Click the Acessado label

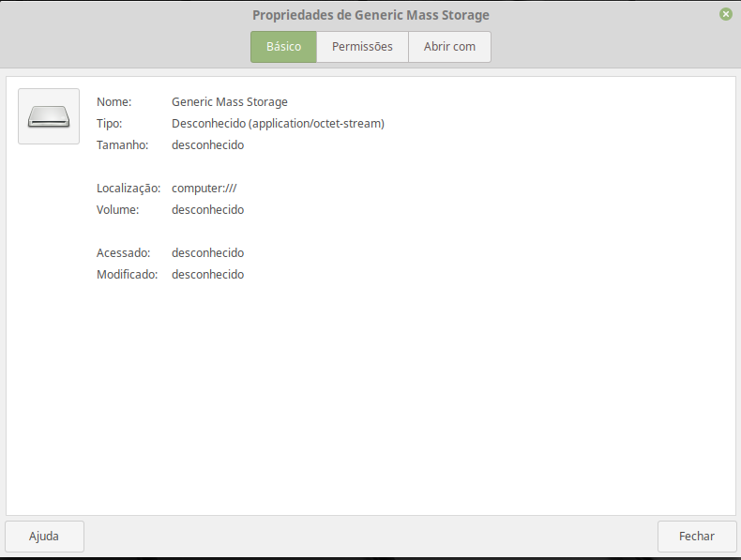click(123, 253)
